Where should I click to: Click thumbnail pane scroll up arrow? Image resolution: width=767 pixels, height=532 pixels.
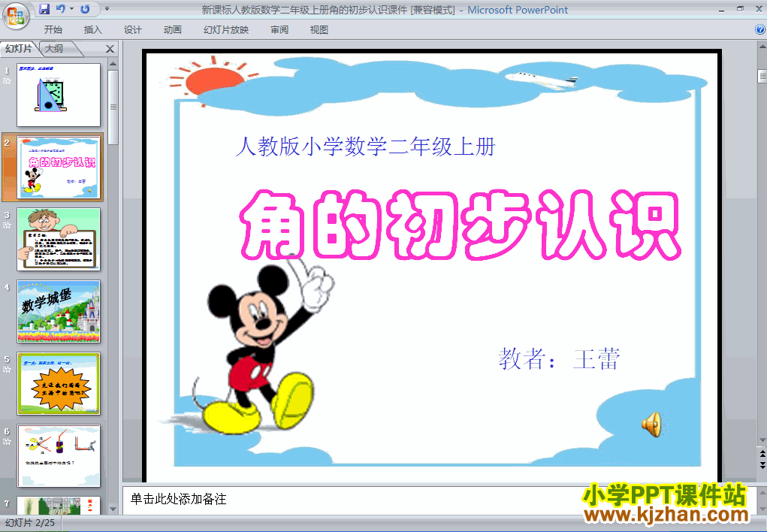[x=113, y=64]
